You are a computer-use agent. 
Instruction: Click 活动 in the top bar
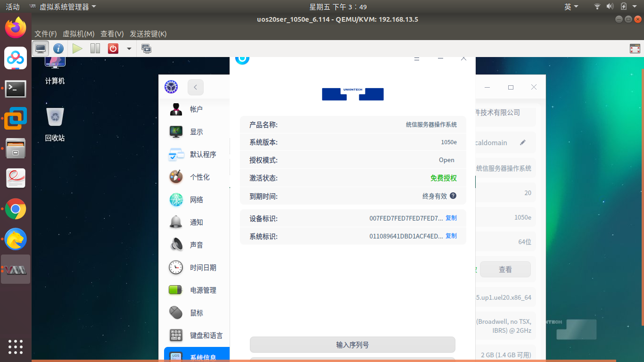(13, 7)
